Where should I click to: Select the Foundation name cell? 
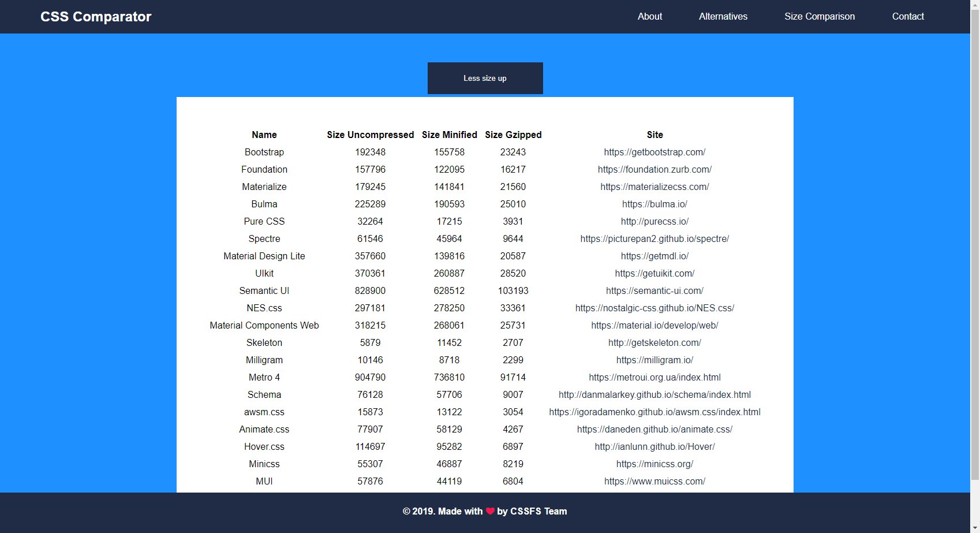point(264,169)
